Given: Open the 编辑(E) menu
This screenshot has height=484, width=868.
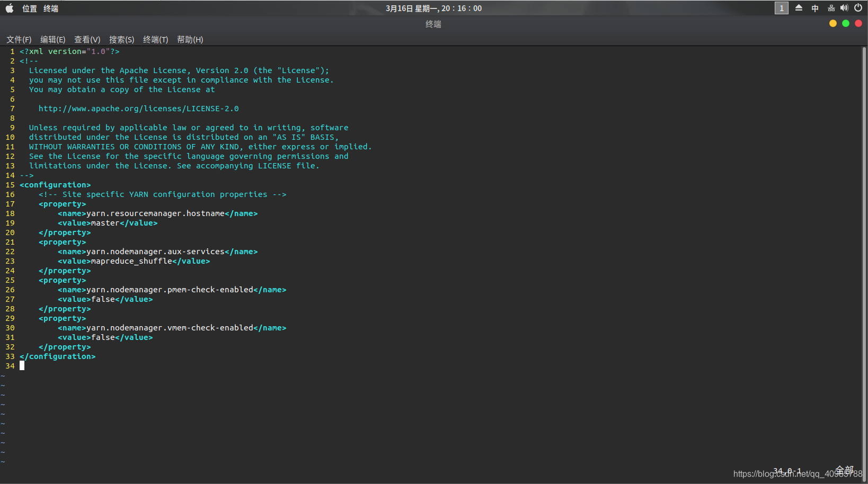Looking at the screenshot, I should 53,40.
